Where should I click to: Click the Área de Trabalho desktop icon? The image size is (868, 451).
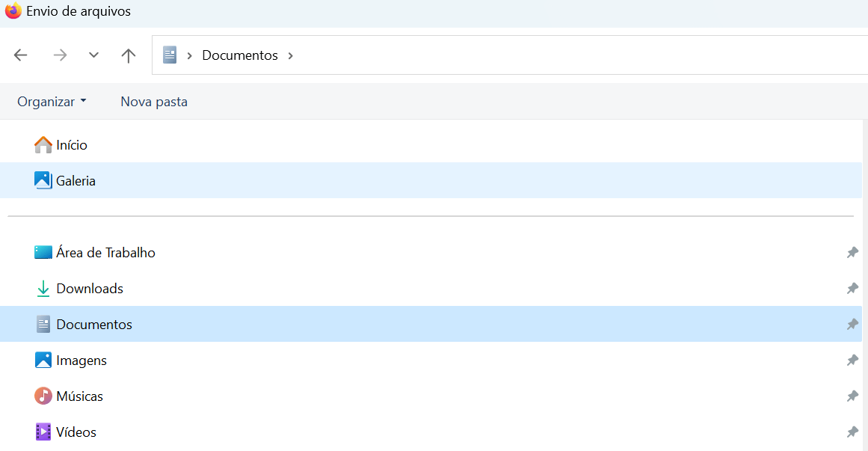point(43,252)
